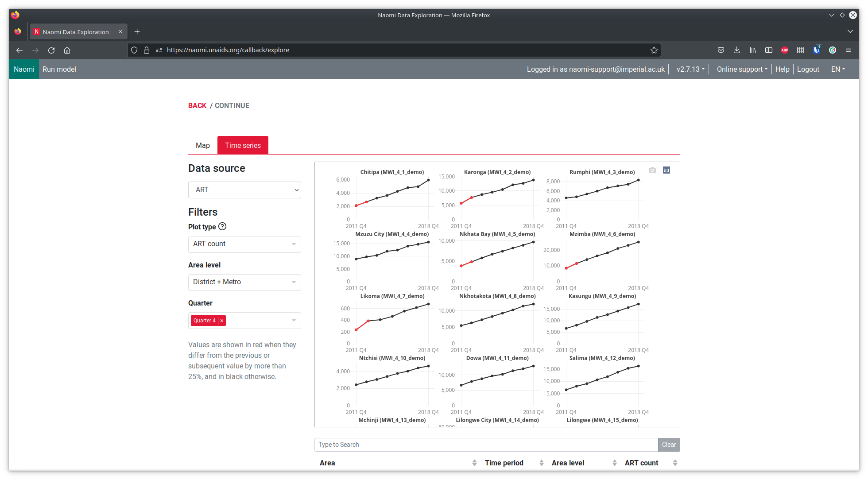The image size is (868, 480).
Task: Click the Naomi flame logo icon
Action: coord(17,32)
